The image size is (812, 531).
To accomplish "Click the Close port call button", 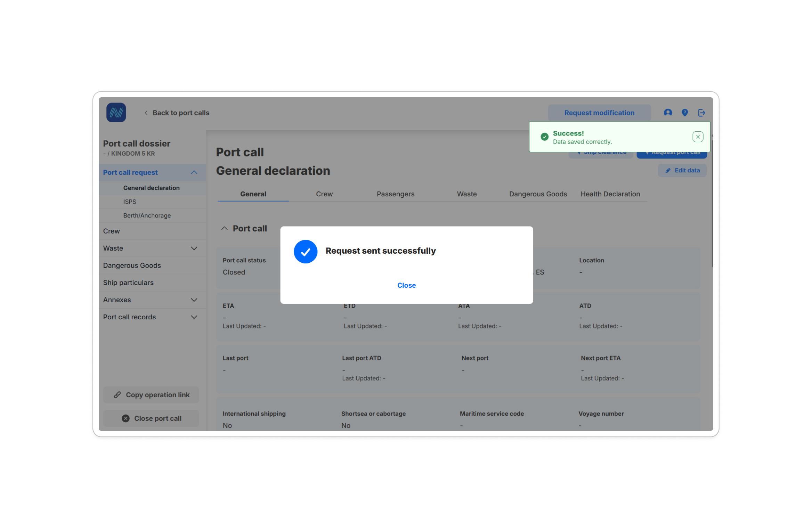I will click(x=151, y=418).
